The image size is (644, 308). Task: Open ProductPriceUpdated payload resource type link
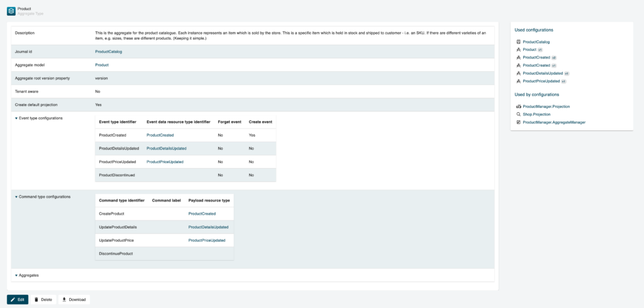point(206,240)
